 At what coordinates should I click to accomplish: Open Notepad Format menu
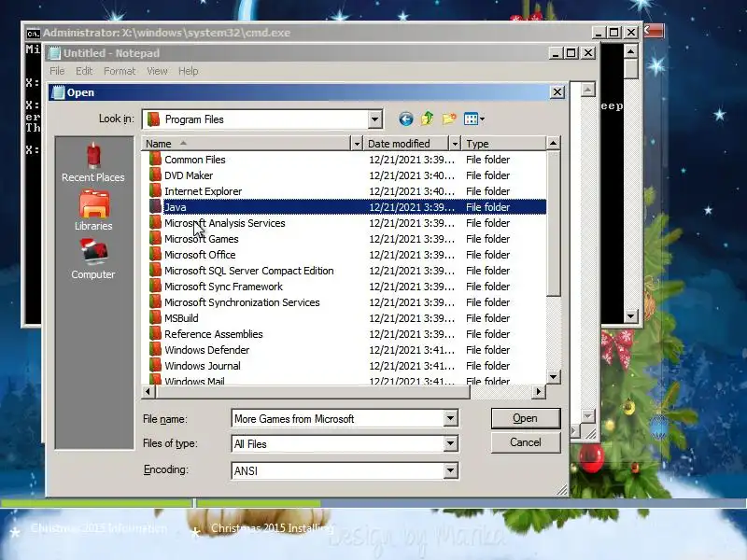120,71
